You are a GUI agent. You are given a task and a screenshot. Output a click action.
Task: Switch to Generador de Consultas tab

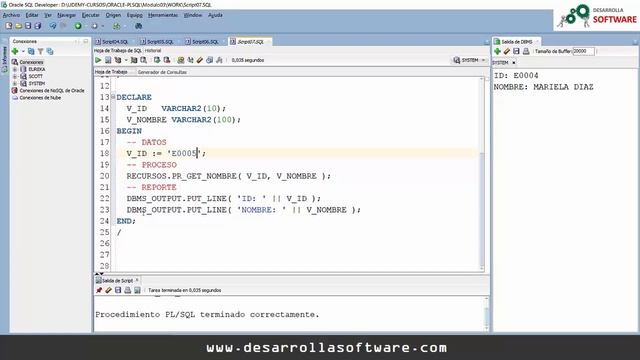(x=162, y=72)
